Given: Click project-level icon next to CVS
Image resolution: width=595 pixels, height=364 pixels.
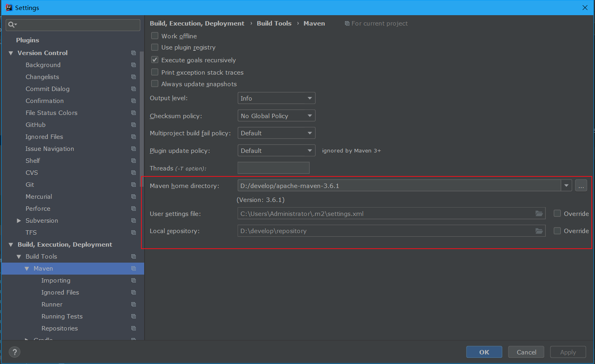Looking at the screenshot, I should pos(133,173).
